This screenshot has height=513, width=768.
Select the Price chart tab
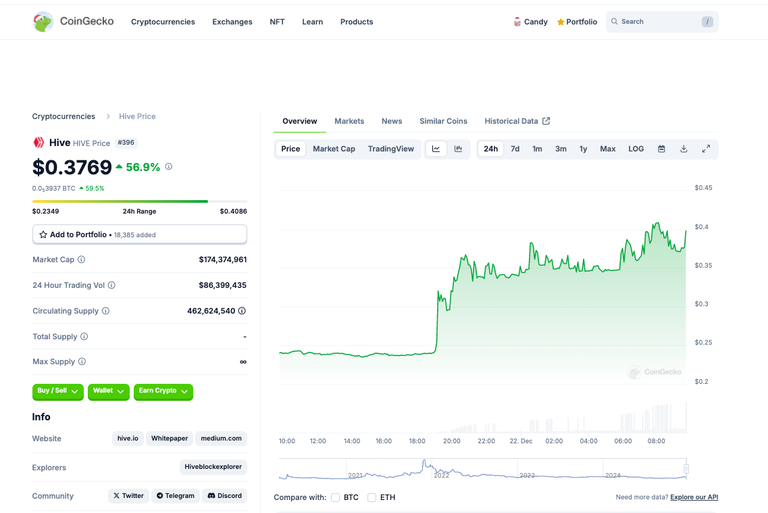point(290,149)
